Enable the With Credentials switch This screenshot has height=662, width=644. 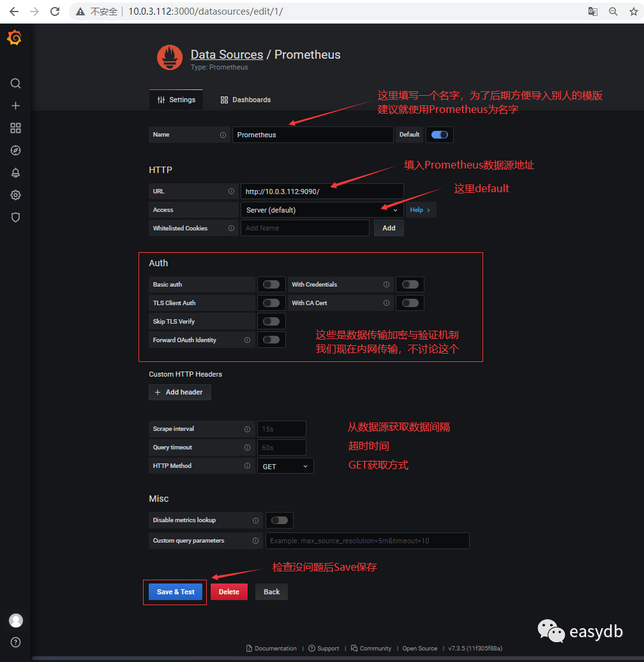pos(410,285)
